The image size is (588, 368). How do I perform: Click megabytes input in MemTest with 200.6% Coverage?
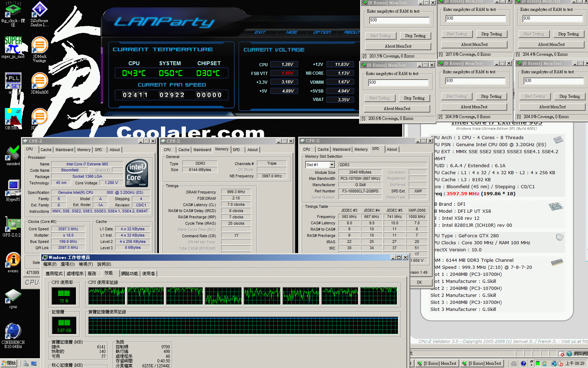[x=398, y=83]
